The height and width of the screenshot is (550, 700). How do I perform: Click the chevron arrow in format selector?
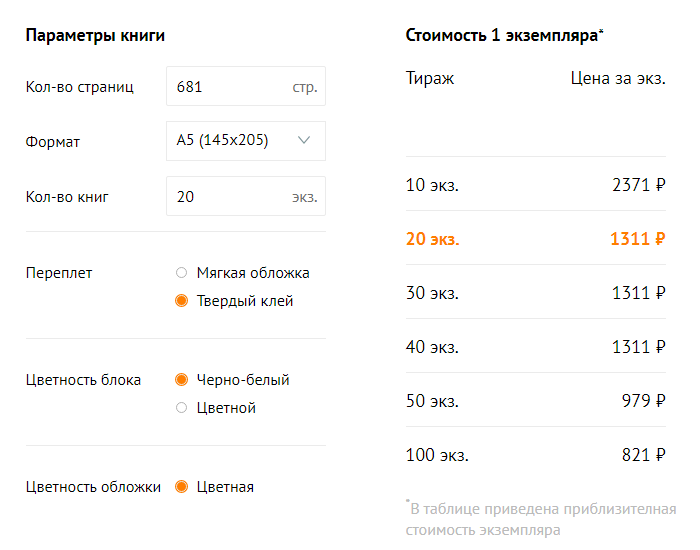pyautogui.click(x=305, y=141)
